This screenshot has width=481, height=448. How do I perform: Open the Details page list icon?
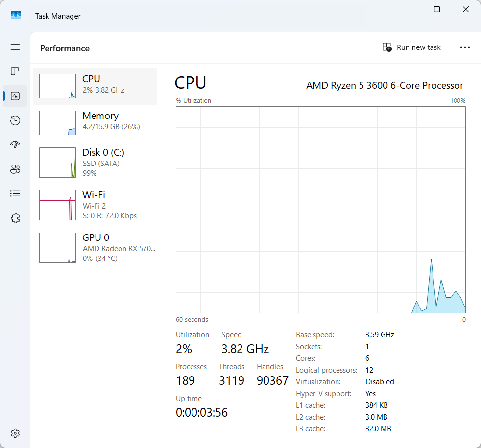15,194
